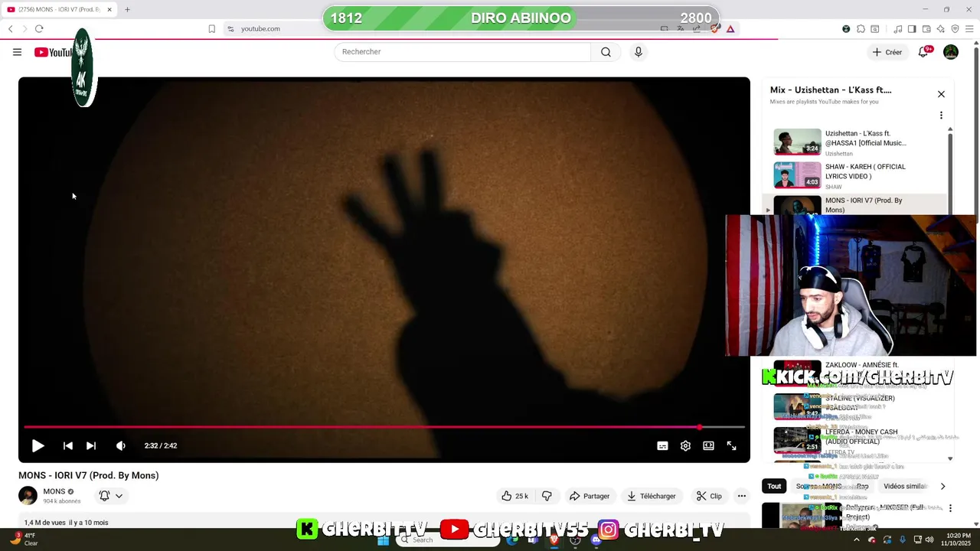This screenshot has width=980, height=551.
Task: Open the notifications bell with 9+ badge
Action: (924, 52)
